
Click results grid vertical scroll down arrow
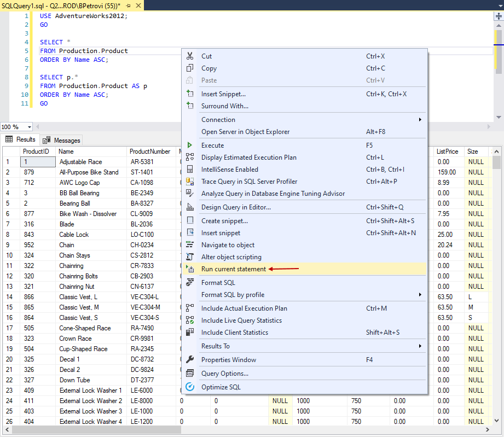496,420
